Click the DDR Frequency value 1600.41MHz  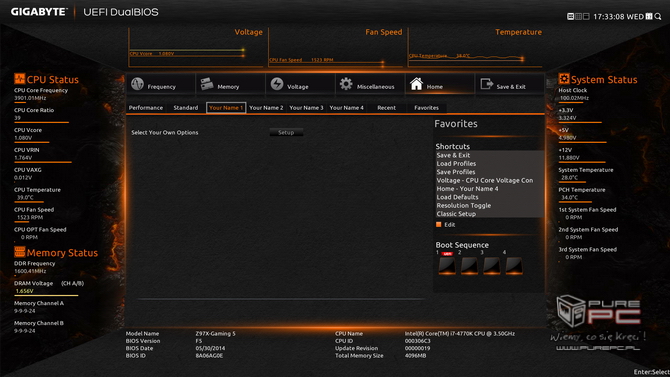click(30, 271)
